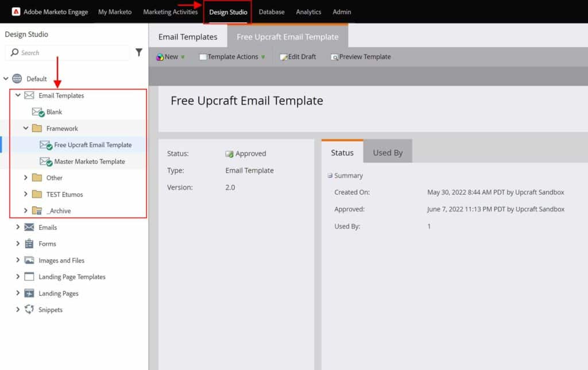588x370 pixels.
Task: Click the Version value 2.0
Action: coord(230,187)
